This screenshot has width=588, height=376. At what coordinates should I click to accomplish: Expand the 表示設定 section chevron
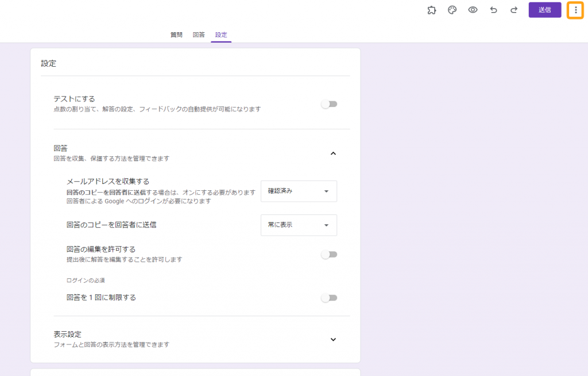333,339
